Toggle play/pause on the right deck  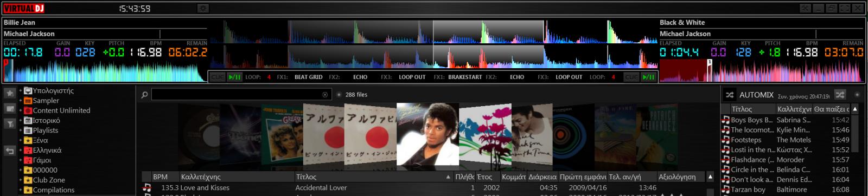[x=648, y=77]
